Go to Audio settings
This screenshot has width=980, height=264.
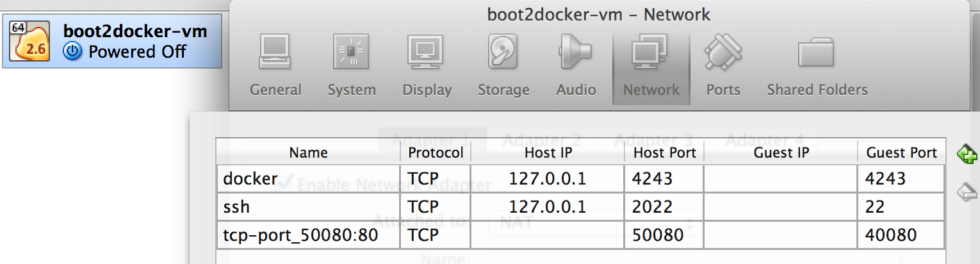click(576, 65)
